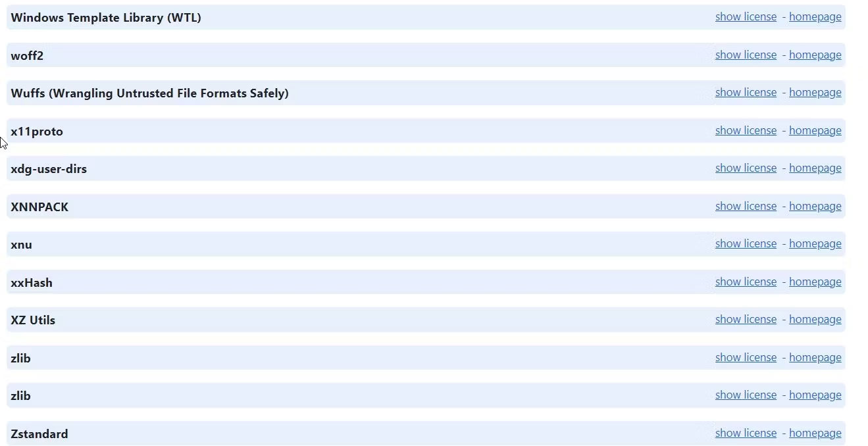Screen dimensions: 868x446
Task: Open the XZ Utils homepage
Action: (x=815, y=320)
